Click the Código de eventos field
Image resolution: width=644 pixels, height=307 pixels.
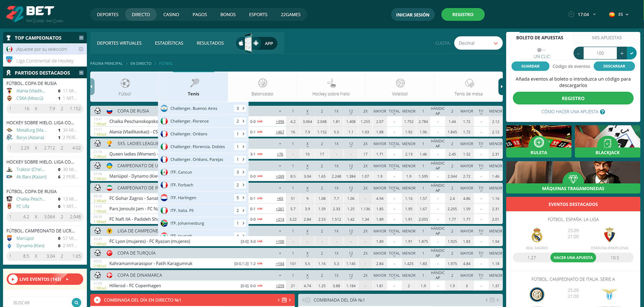point(571,66)
